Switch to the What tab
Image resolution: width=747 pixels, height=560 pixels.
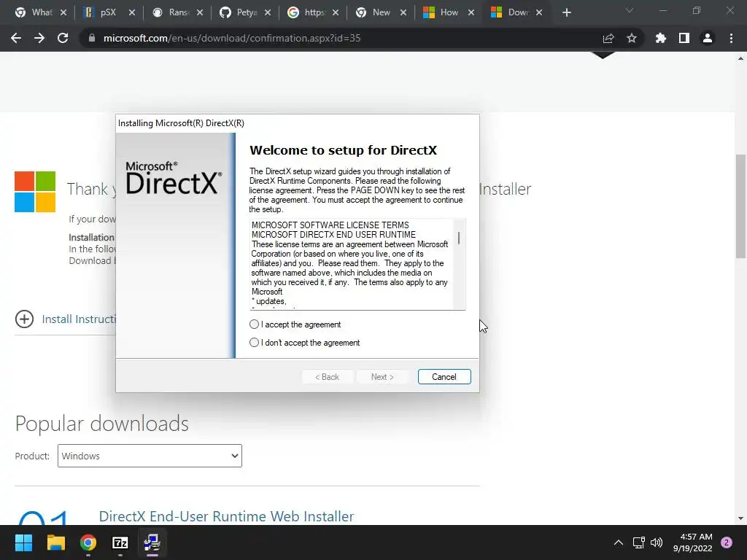(x=41, y=12)
